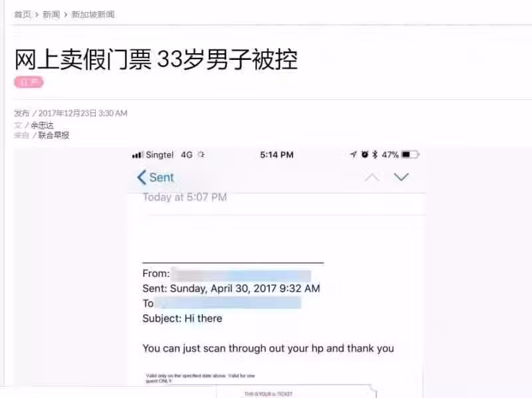
Task: Open the 新闻 breadcrumb link
Action: [x=51, y=15]
